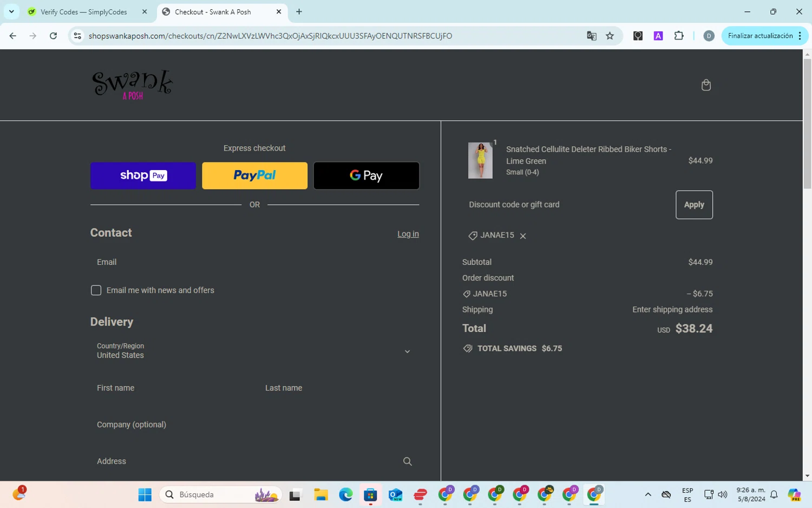The image size is (812, 508).
Task: Focus the Company (optional) field
Action: (254, 425)
